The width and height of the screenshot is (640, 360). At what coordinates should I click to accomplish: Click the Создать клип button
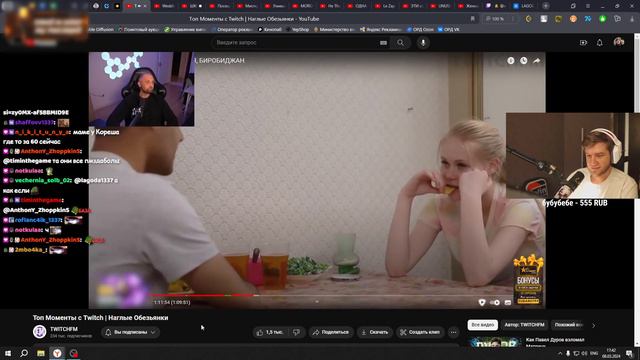420,332
